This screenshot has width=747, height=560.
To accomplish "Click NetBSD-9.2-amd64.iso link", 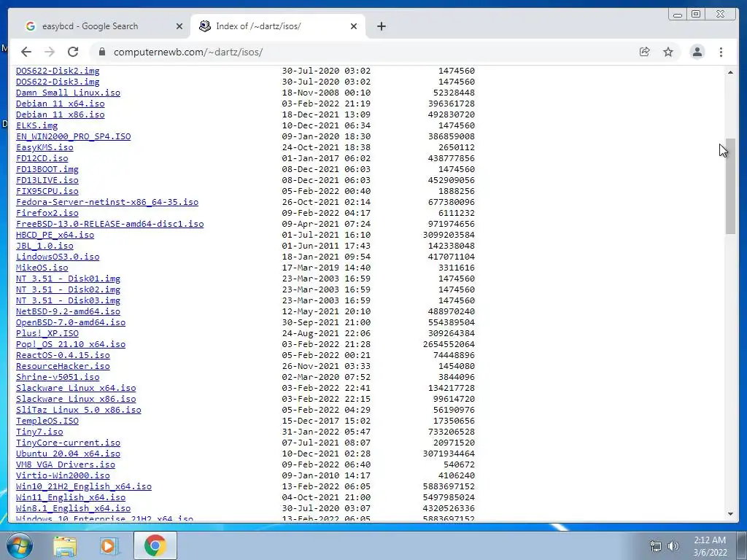I will tap(68, 312).
